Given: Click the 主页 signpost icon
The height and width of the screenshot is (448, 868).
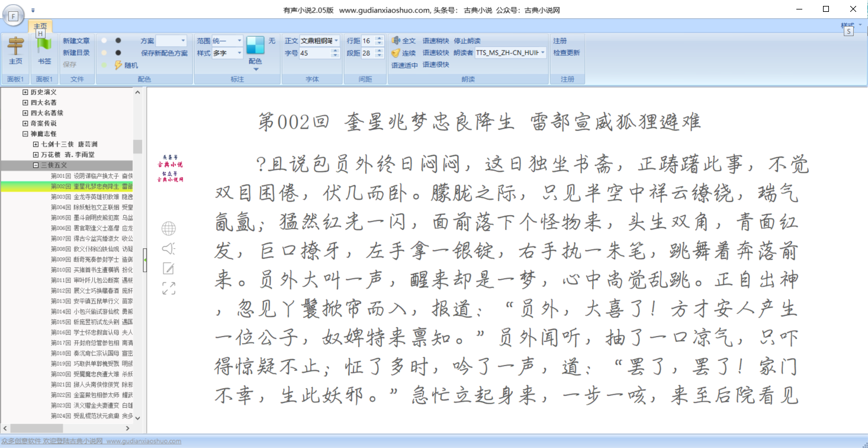Looking at the screenshot, I should click(15, 46).
